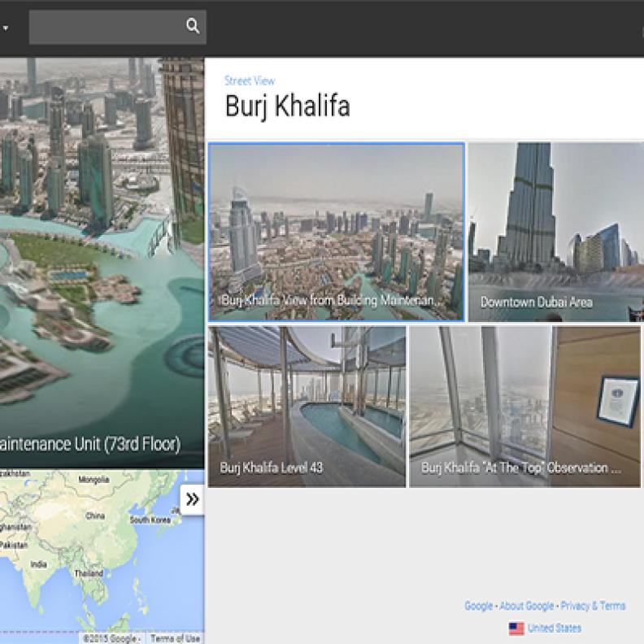The height and width of the screenshot is (644, 644).
Task: Click Terms of Use on the map
Action: (x=175, y=638)
